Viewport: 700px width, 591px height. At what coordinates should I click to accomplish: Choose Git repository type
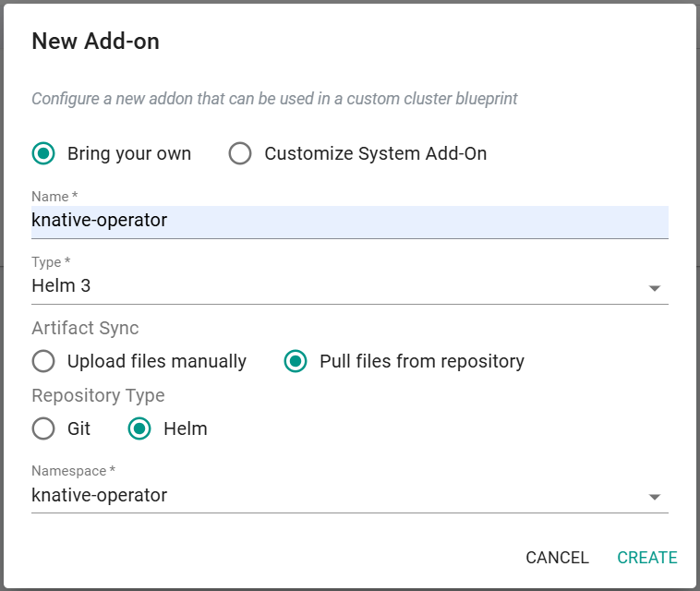pyautogui.click(x=43, y=428)
